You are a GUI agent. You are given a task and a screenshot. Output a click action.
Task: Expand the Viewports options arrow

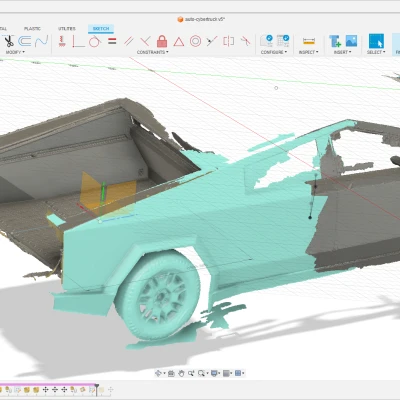243,373
